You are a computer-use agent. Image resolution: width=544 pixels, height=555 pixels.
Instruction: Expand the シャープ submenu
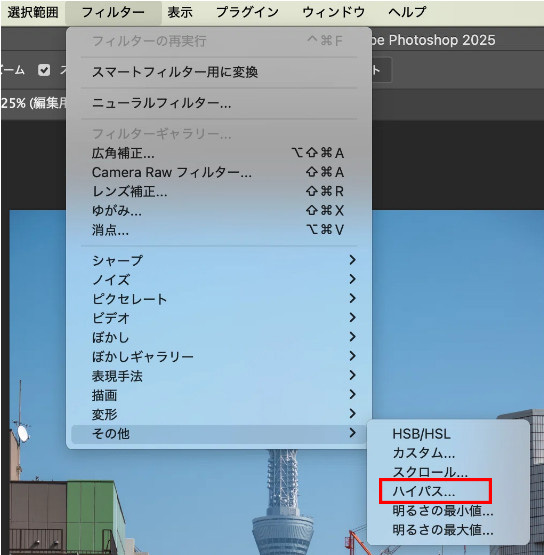click(x=219, y=261)
